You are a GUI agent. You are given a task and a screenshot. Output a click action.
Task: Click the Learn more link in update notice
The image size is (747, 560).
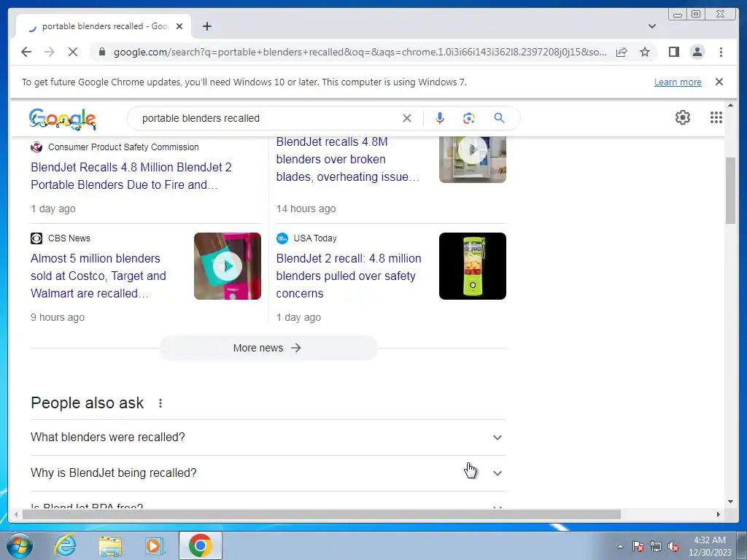point(678,82)
